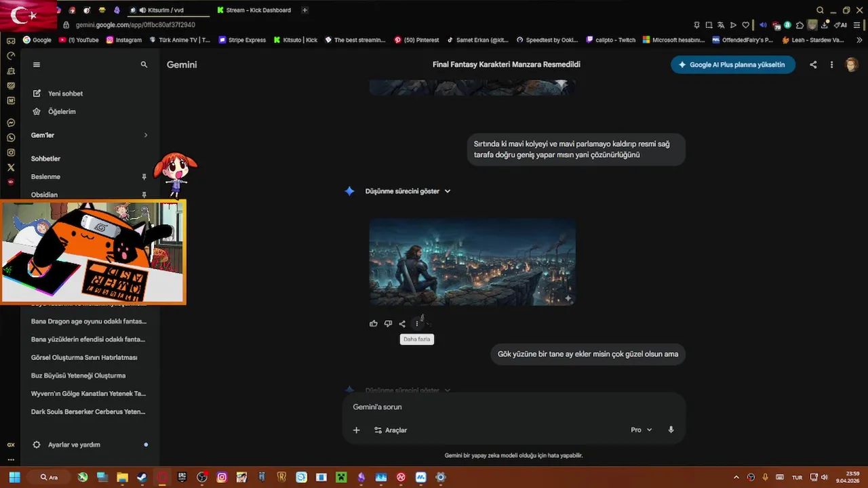
Task: Open the browser downloads icon
Action: tap(825, 25)
